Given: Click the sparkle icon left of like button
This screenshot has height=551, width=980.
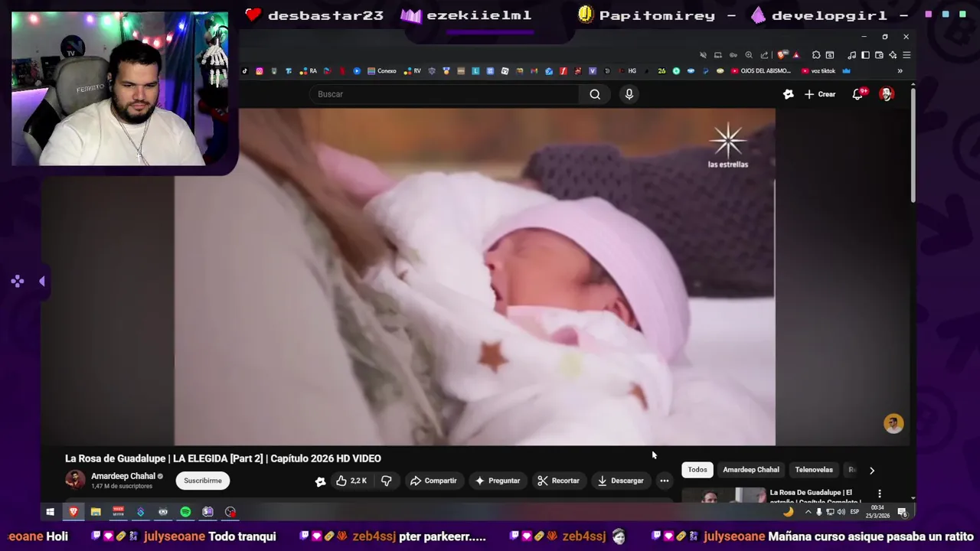Looking at the screenshot, I should pyautogui.click(x=320, y=481).
